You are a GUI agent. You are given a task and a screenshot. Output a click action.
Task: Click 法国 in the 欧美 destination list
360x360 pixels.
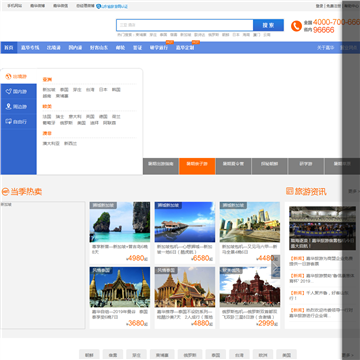[x=47, y=117]
